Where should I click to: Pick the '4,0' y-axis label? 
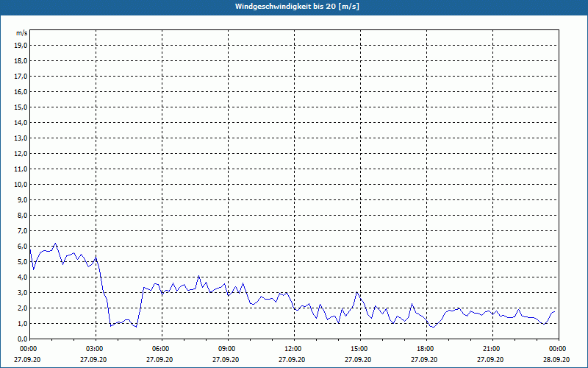[22, 277]
